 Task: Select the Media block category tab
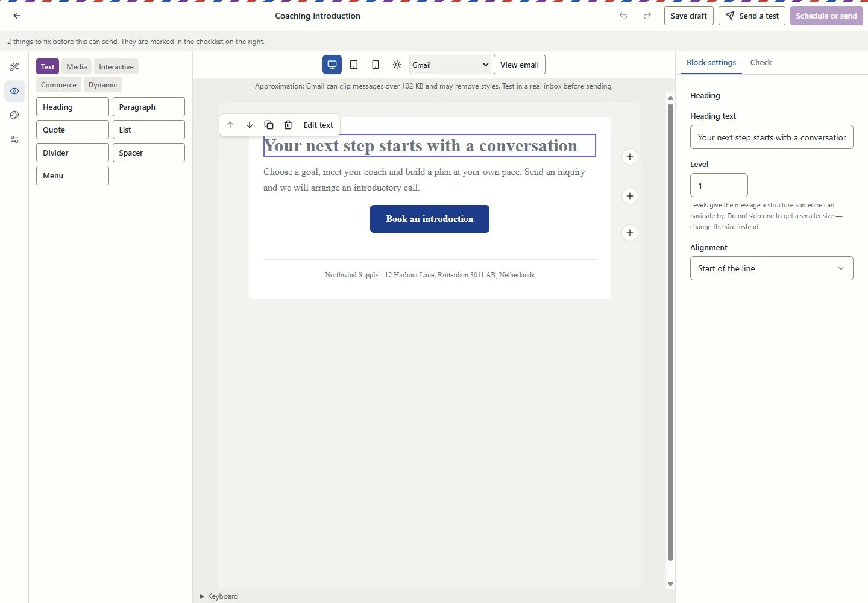click(x=77, y=67)
